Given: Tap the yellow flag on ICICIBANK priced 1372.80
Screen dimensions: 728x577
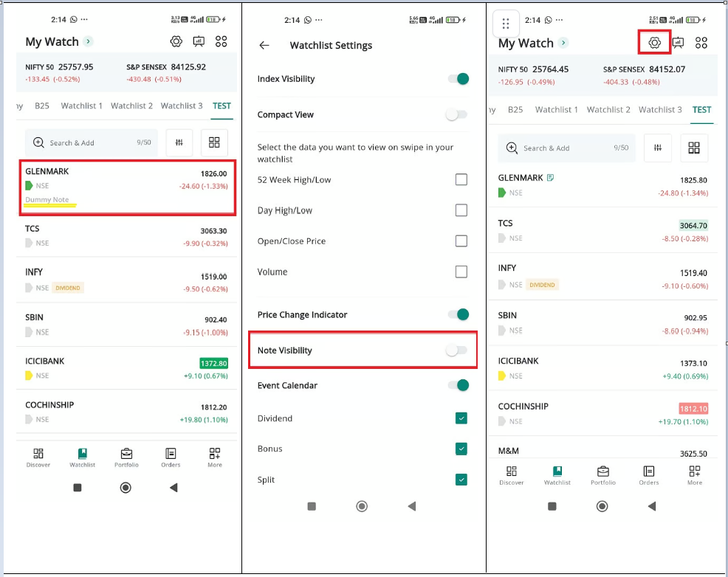Looking at the screenshot, I should coord(29,376).
